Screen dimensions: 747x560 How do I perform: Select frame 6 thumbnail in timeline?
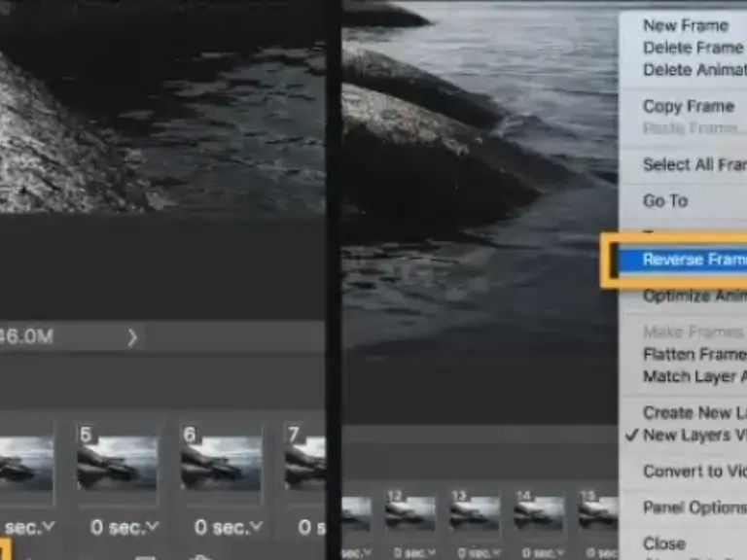point(221,463)
